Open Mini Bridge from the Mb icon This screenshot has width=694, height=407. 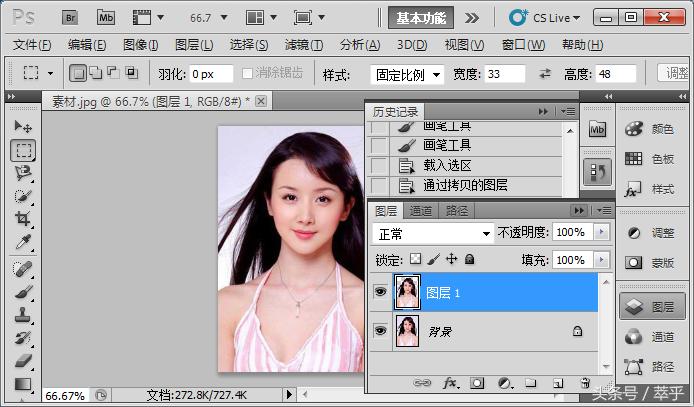click(x=106, y=18)
